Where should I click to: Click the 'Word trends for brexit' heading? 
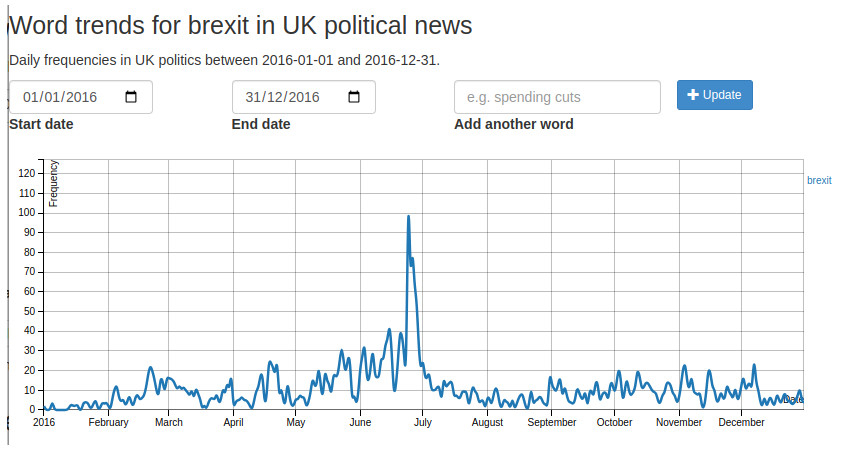240,25
